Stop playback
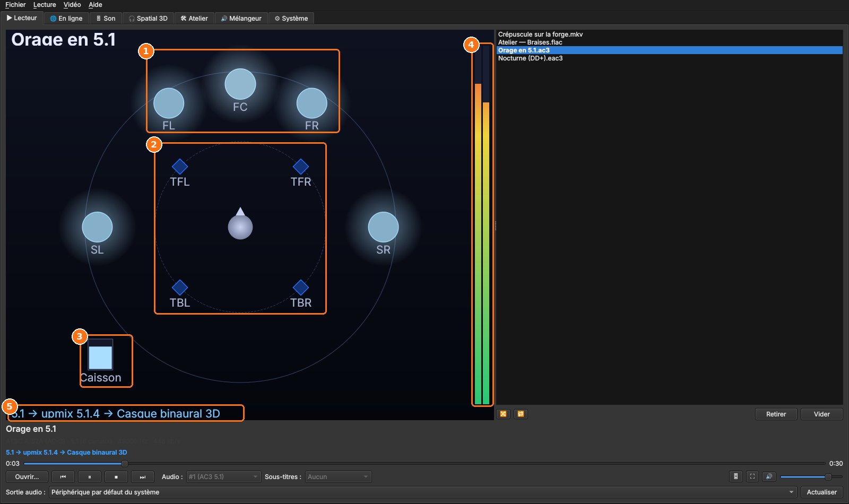 (x=116, y=477)
